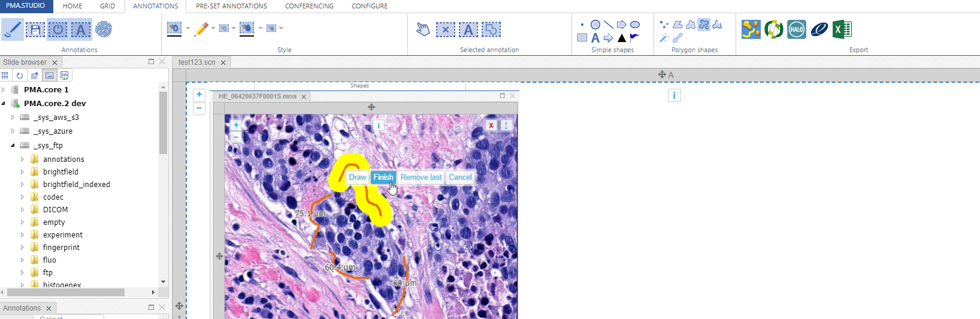The width and height of the screenshot is (980, 319).
Task: Click the refresh icon in Slide browser
Action: (20, 76)
